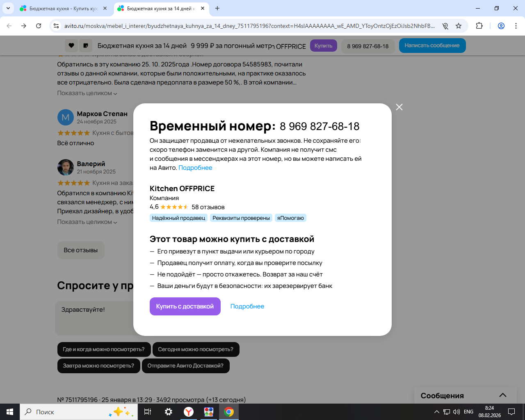The height and width of the screenshot is (420, 525).
Task: Open the colorful app icon left of Chrome on taskbar
Action: [x=209, y=412]
